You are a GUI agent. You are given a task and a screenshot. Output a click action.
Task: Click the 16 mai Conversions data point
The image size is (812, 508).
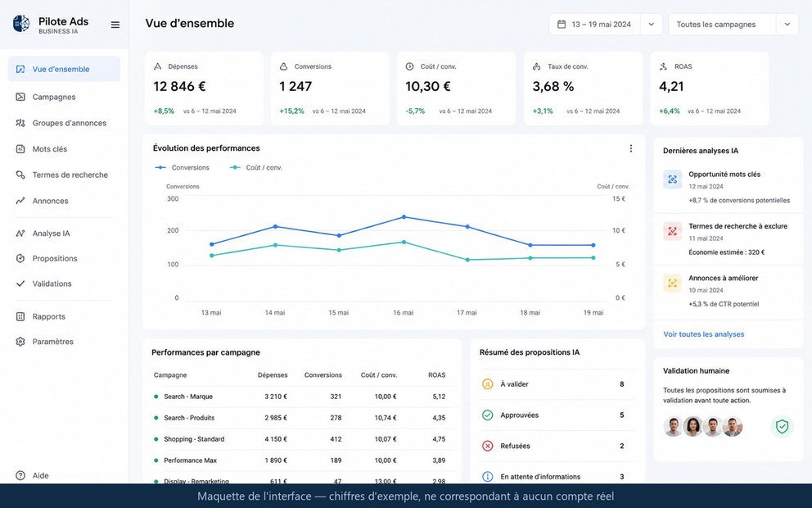click(404, 216)
